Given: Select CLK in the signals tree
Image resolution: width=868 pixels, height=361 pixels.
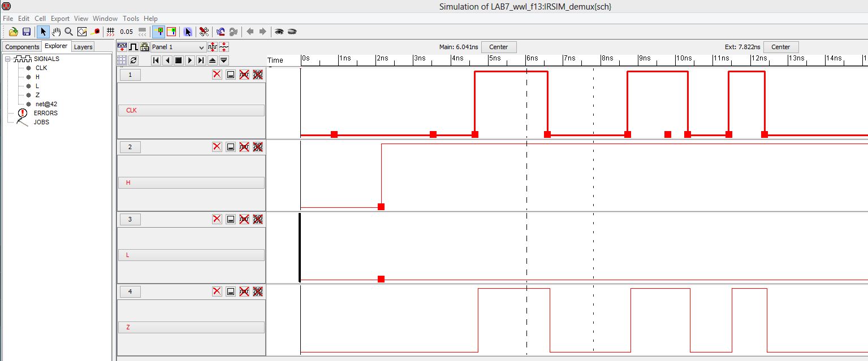Looking at the screenshot, I should click(41, 68).
